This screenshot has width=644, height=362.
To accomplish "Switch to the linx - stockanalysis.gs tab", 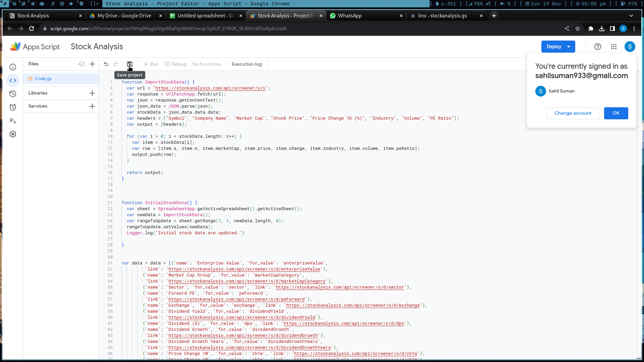I will tap(446, 16).
